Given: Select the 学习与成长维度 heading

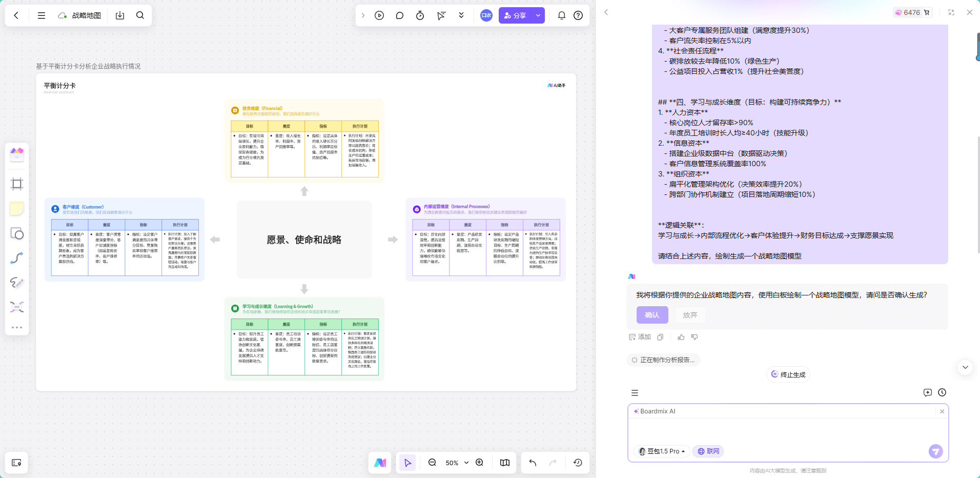Looking at the screenshot, I should (278, 307).
